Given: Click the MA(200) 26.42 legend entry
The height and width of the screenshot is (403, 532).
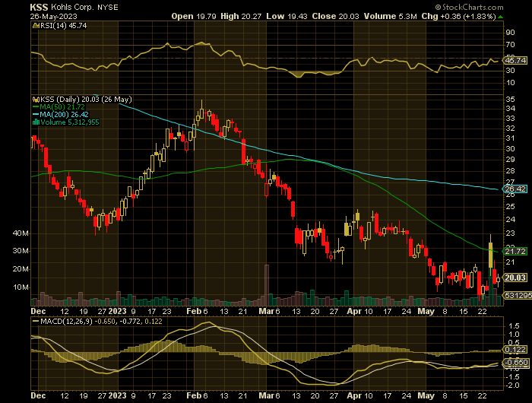Looking at the screenshot, I should pyautogui.click(x=60, y=114).
